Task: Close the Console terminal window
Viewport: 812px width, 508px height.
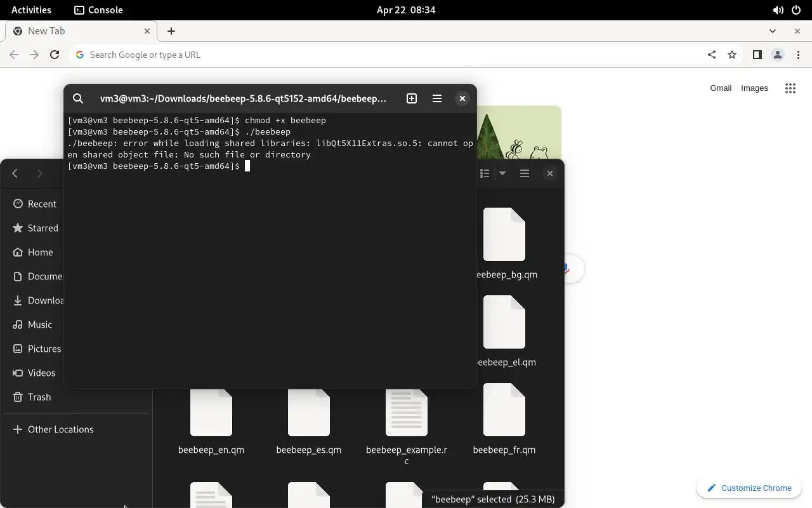Action: click(462, 98)
